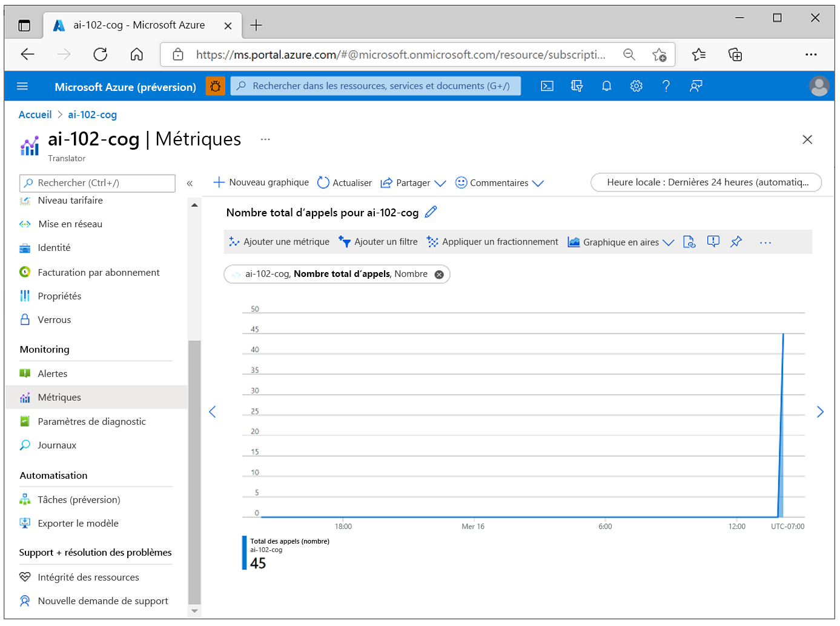Move chart view to previous time range
840x626 pixels.
click(213, 412)
